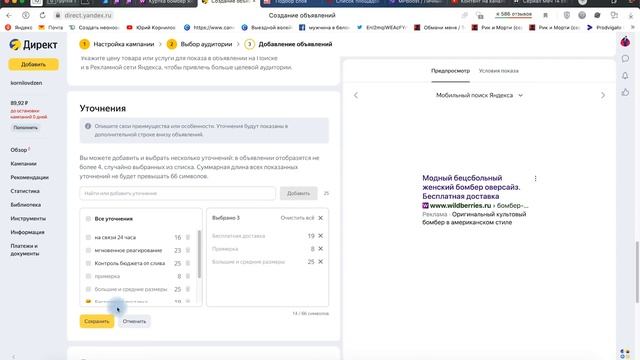This screenshot has width=640, height=360.
Task: Open Кампании in the sidebar
Action: tap(24, 164)
